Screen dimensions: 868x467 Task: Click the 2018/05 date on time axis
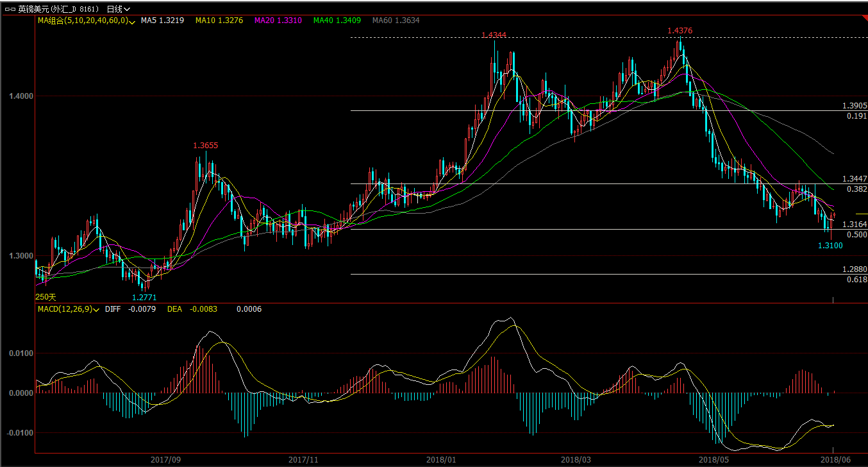(714, 460)
